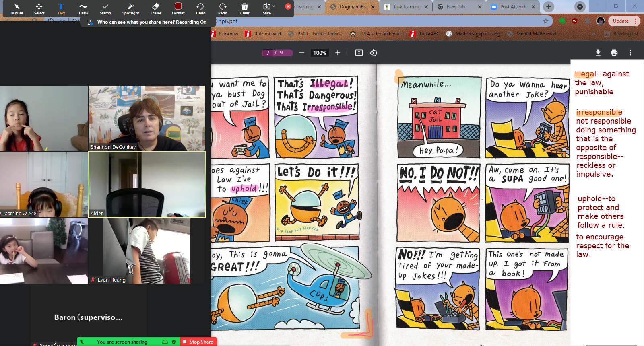Switch to the Post Attendee tab
Image resolution: width=644 pixels, height=346 pixels.
pyautogui.click(x=513, y=7)
